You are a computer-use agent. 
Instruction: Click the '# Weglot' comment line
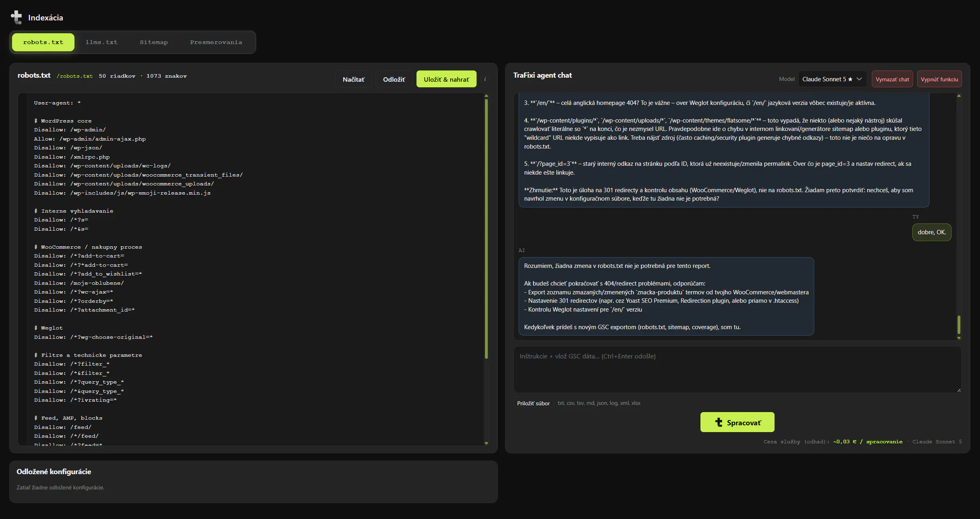[x=48, y=328]
